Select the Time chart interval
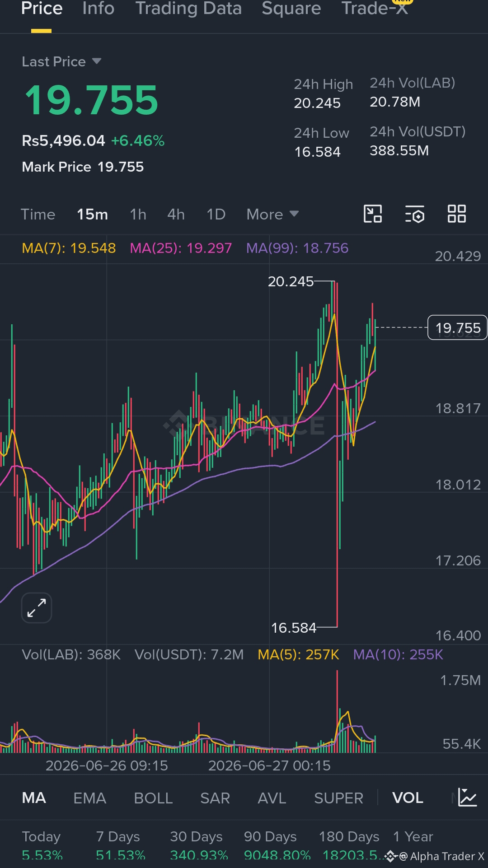The height and width of the screenshot is (868, 488). point(38,214)
